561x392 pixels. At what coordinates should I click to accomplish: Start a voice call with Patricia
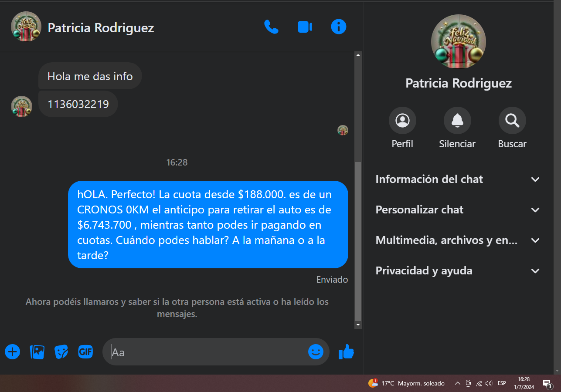[x=271, y=27]
